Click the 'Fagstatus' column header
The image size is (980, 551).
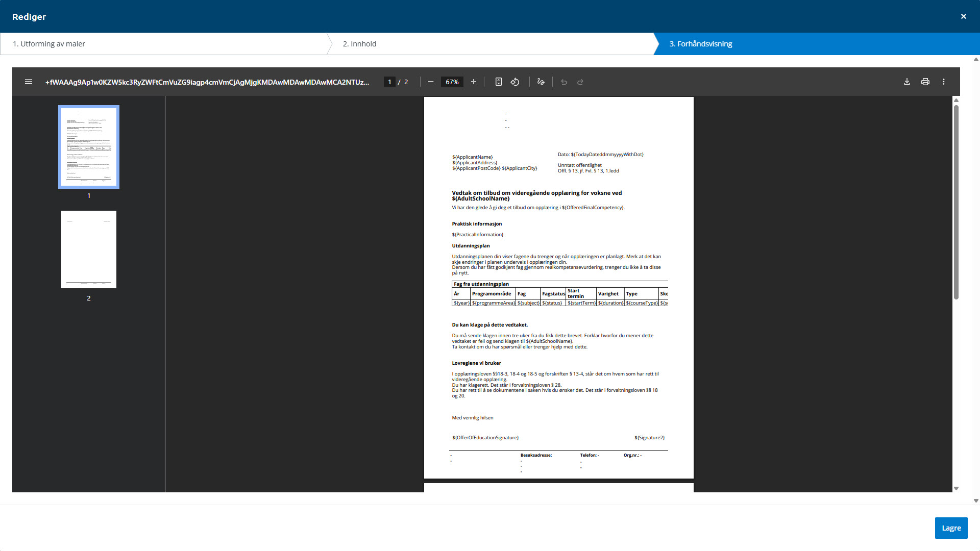click(x=553, y=294)
